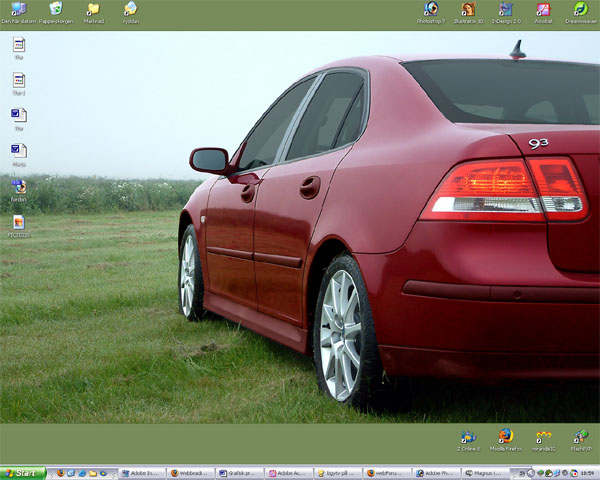This screenshot has width=600, height=480.
Task: Switch to the Adobe In... taskbar window
Action: click(x=142, y=473)
